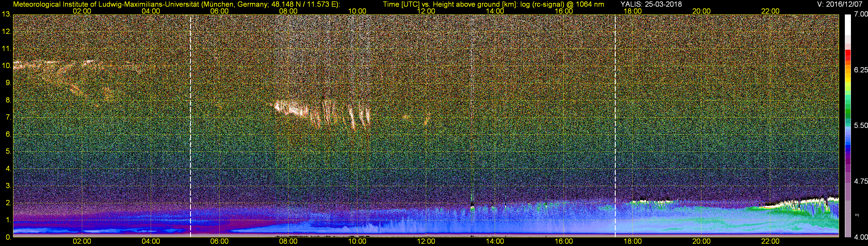The image size is (868, 246).
Task: Click the 5.50 value on the color scale
Action: [861, 126]
